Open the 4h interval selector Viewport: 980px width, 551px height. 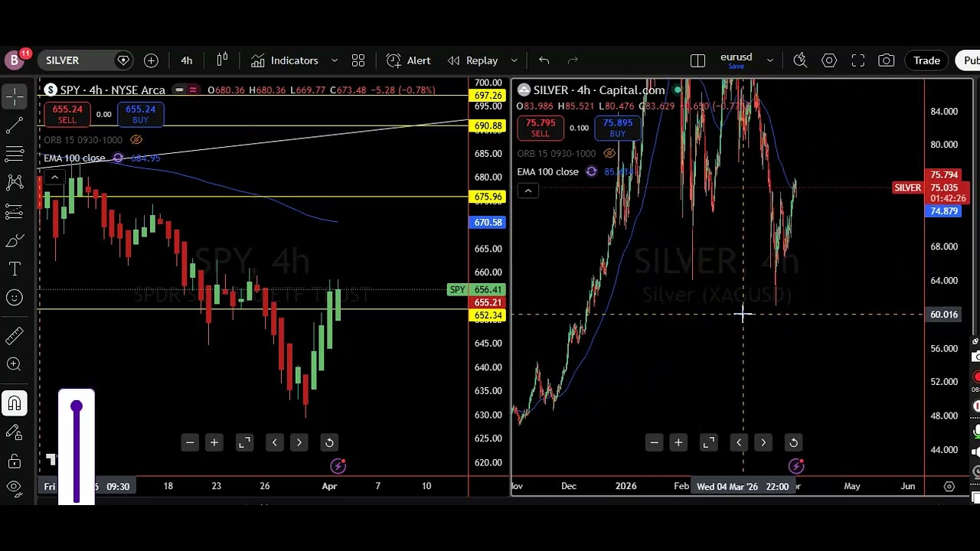pos(186,60)
